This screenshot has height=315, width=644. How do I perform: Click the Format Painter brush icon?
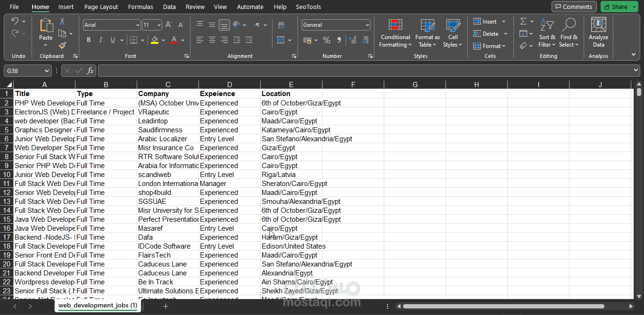62,46
